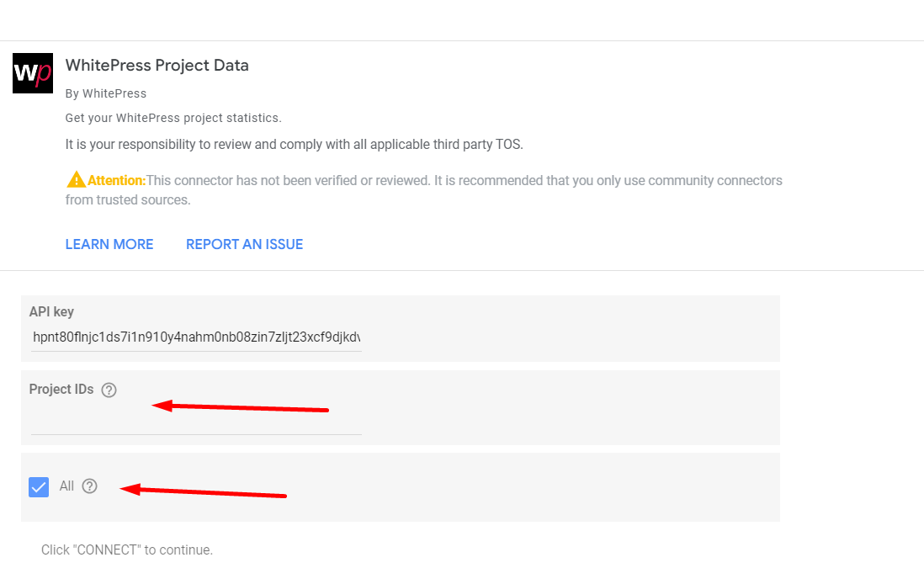Click the API key label
The width and height of the screenshot is (924, 584).
pyautogui.click(x=52, y=311)
